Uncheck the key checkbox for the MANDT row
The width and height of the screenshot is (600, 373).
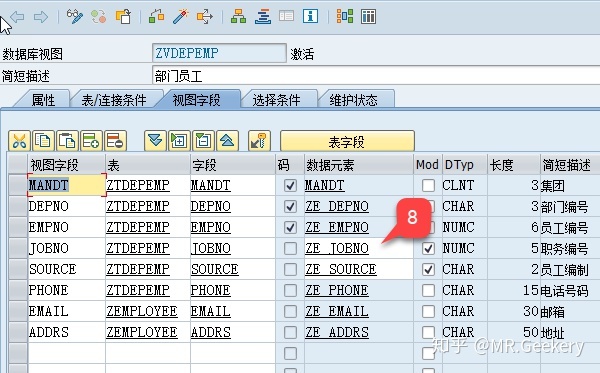point(290,186)
